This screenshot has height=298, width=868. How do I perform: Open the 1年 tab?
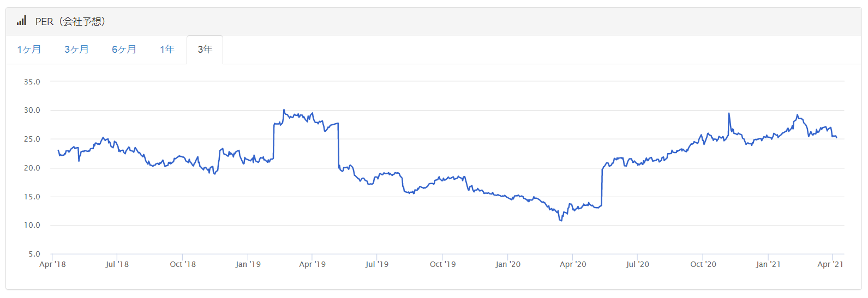point(167,50)
